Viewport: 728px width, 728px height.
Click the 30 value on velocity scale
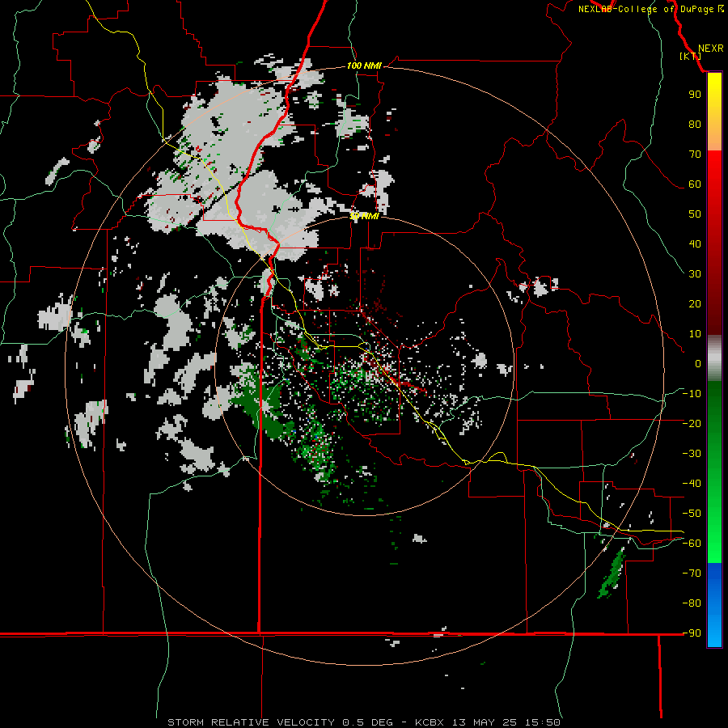(695, 274)
